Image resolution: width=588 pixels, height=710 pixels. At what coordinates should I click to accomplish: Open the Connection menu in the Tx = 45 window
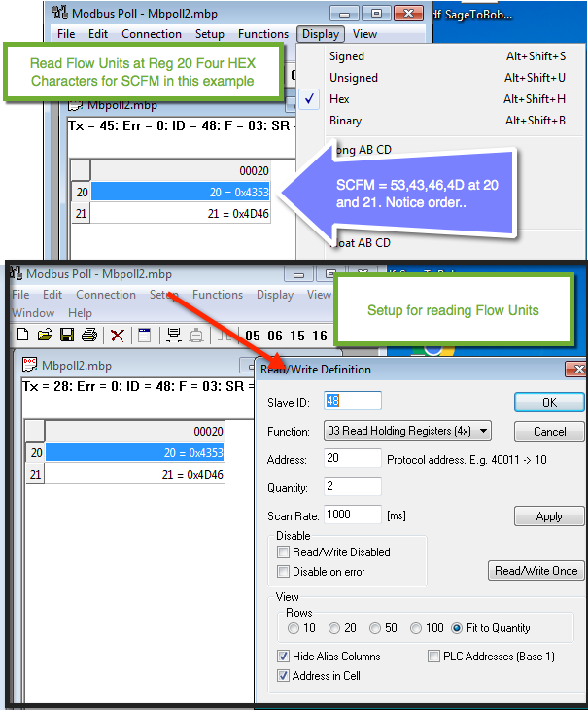[x=152, y=34]
